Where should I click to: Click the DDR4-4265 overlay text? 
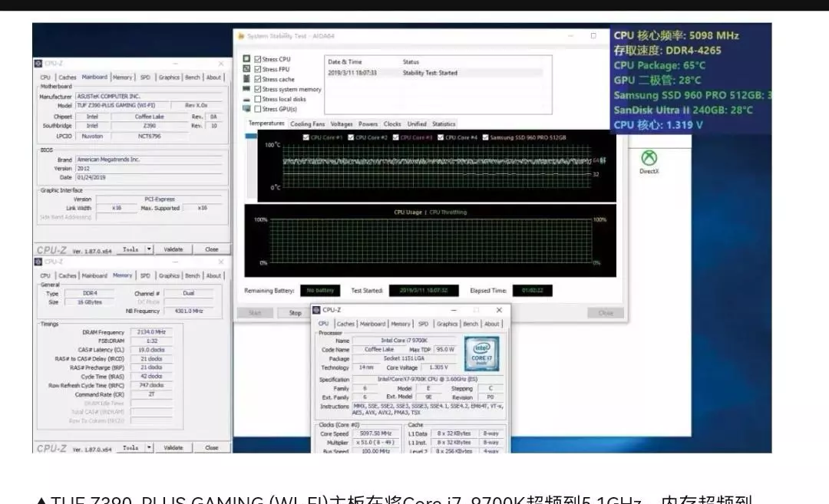[693, 50]
